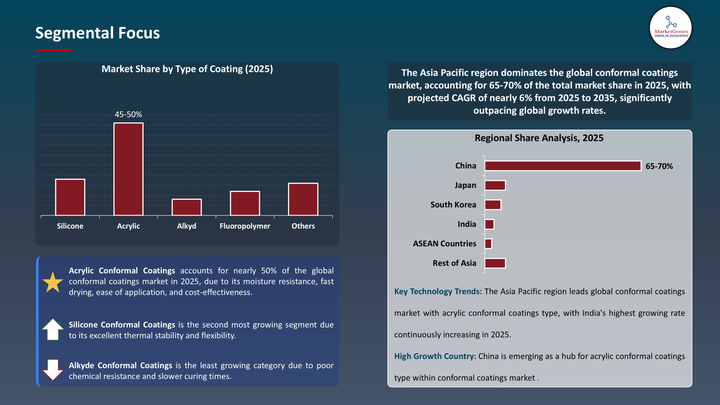The height and width of the screenshot is (405, 720).
Task: Click the Segmental Focus slide title
Action: pyautogui.click(x=97, y=33)
